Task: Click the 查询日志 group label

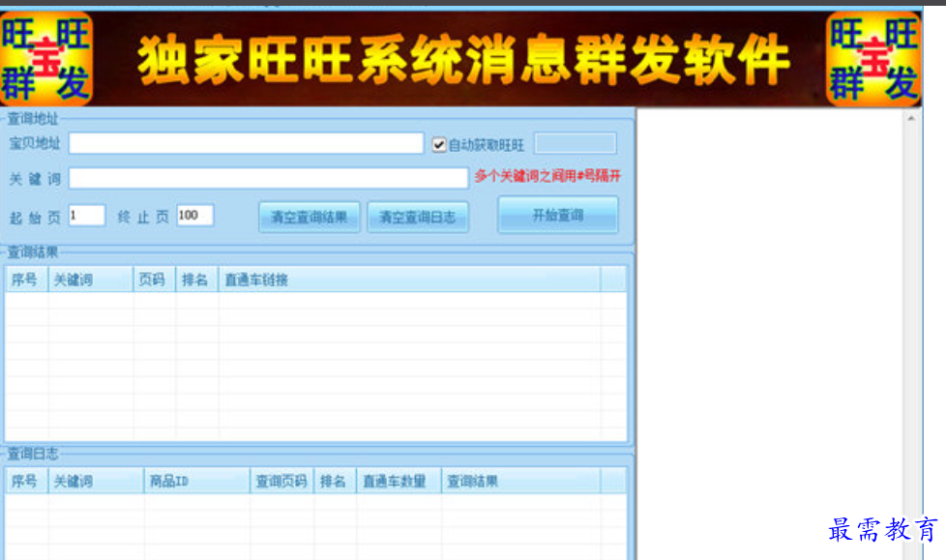Action: 33,454
